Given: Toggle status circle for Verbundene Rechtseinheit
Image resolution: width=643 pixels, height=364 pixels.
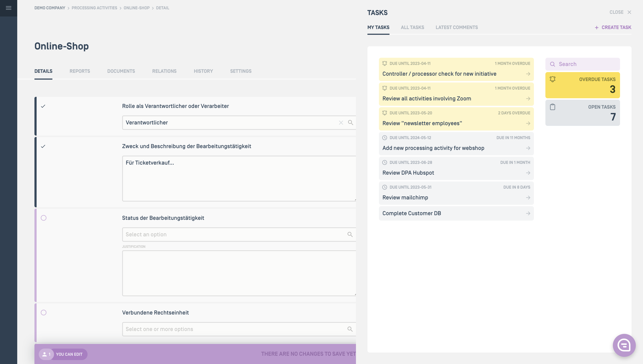Looking at the screenshot, I should pyautogui.click(x=44, y=313).
